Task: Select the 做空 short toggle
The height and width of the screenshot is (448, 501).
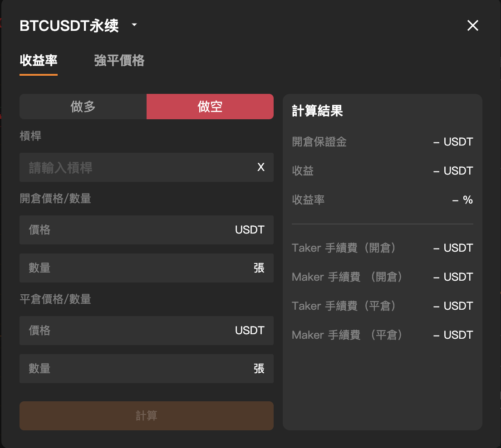Action: click(210, 107)
